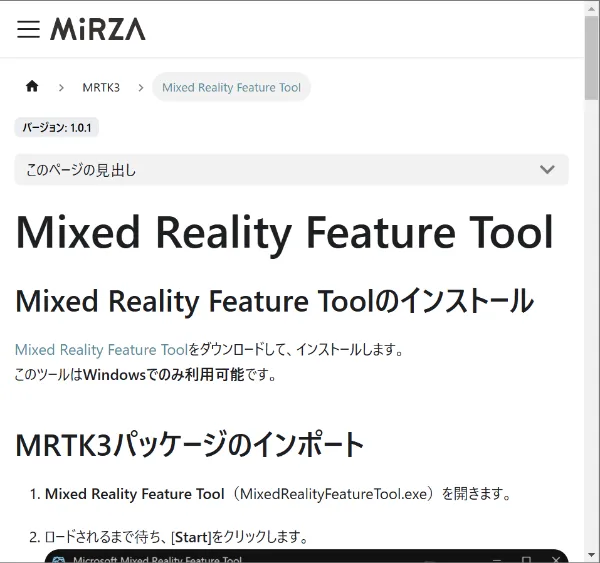
Task: Click the minimize dash in embedded screenshot
Action: (x=500, y=559)
